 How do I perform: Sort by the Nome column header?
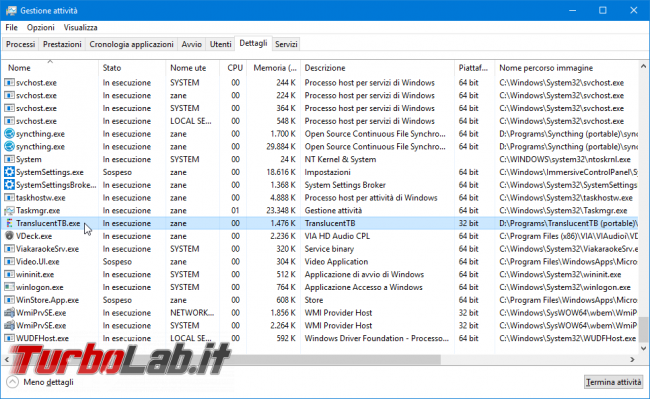point(50,68)
